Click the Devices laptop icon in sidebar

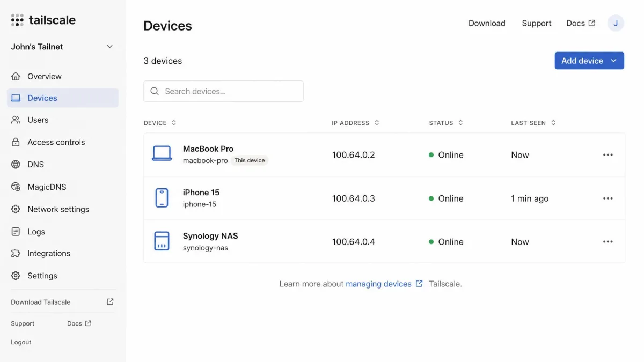point(16,98)
